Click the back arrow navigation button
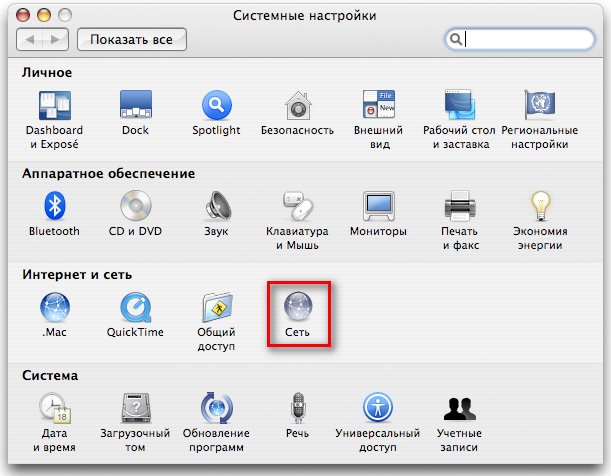Viewport: 611px width, 476px height. coord(34,40)
